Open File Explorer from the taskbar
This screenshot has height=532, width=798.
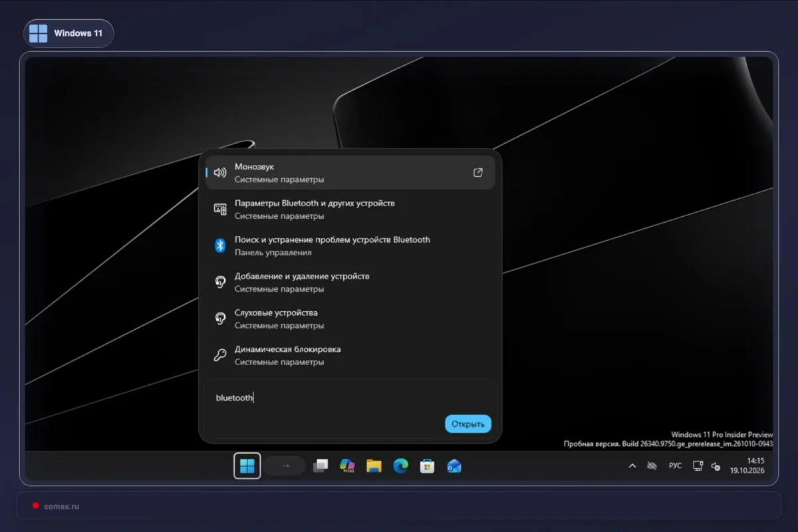374,466
